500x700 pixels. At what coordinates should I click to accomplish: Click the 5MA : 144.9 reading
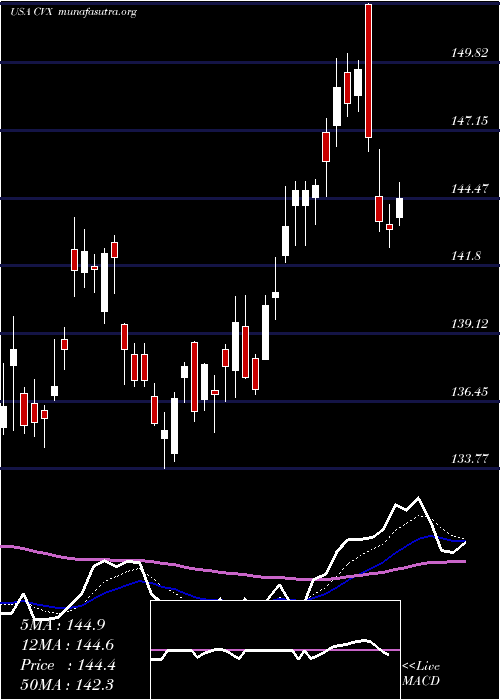(x=62, y=625)
